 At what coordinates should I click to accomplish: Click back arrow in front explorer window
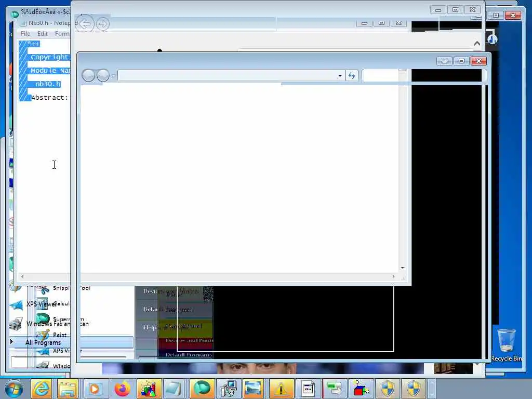(x=88, y=75)
